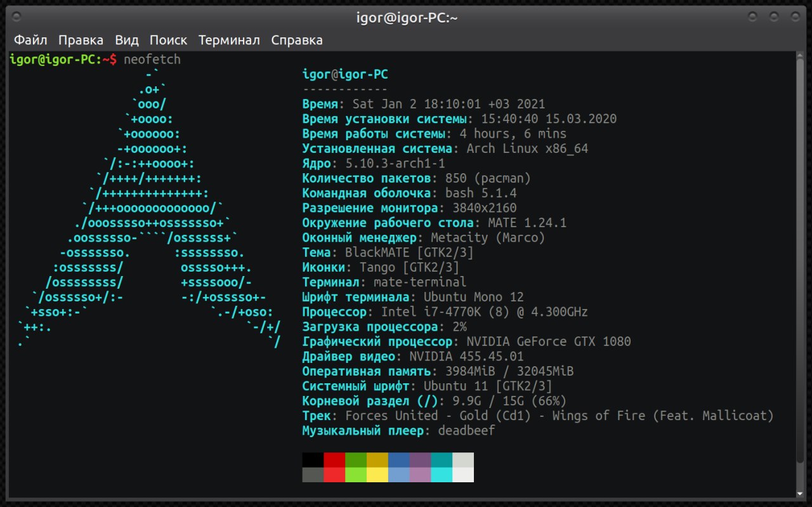The image size is (812, 507).
Task: Click the dark blue color block in the top row
Action: (x=399, y=460)
